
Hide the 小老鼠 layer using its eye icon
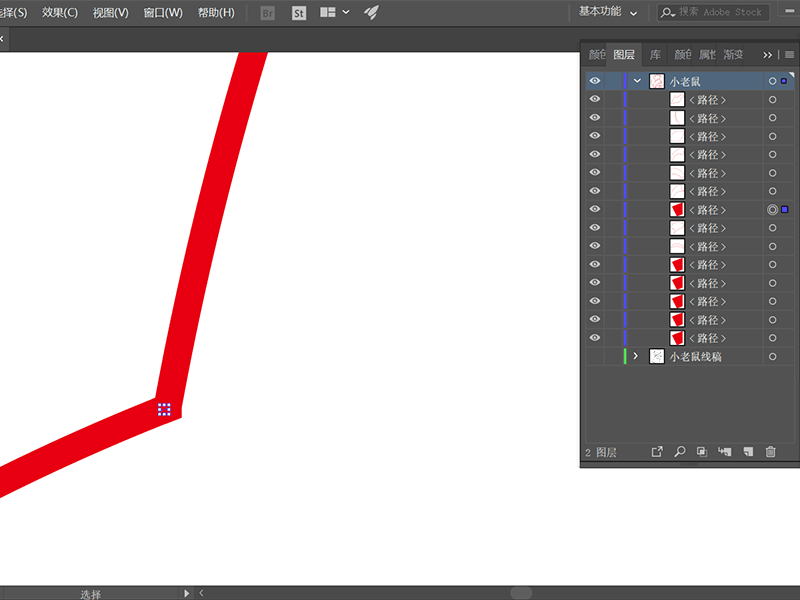[595, 81]
